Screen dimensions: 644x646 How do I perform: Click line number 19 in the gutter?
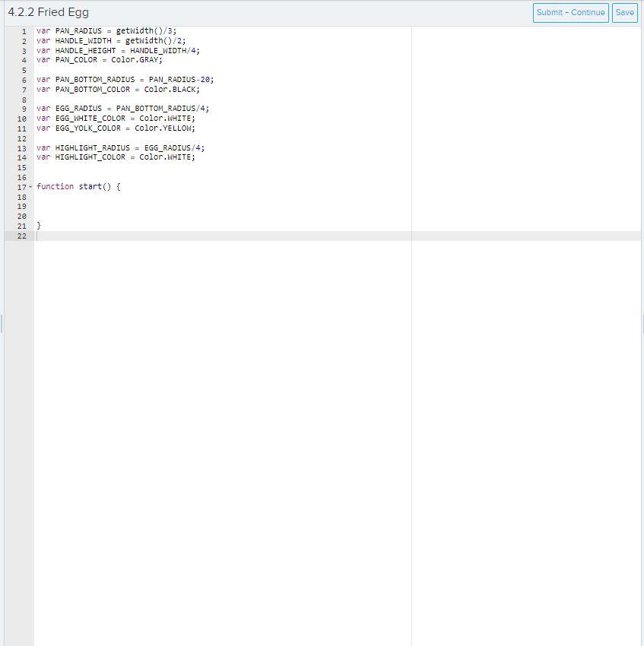[x=22, y=207]
